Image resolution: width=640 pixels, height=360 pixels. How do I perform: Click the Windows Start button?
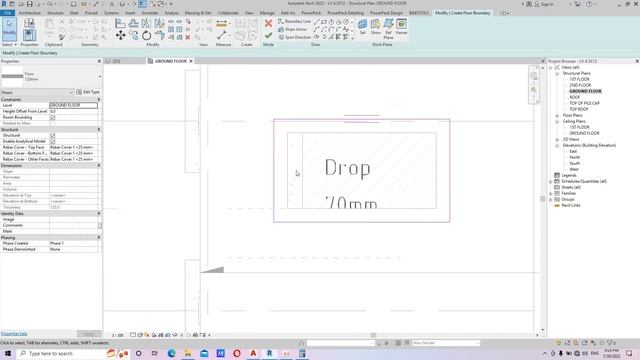(x=8, y=353)
